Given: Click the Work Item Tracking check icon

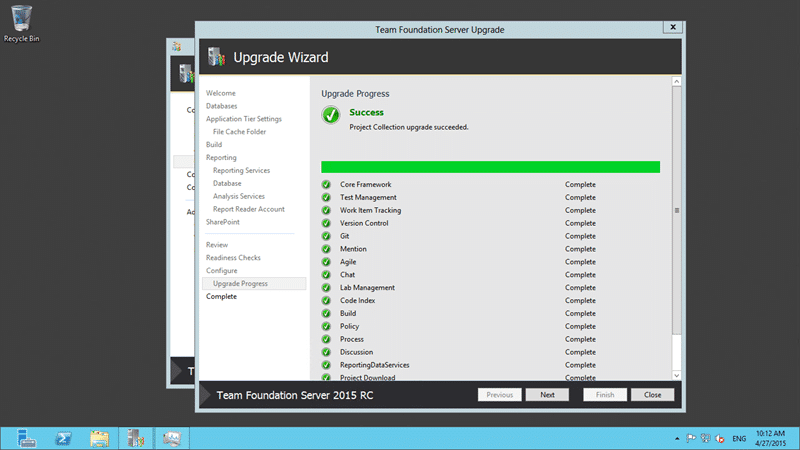Looking at the screenshot, I should point(326,210).
